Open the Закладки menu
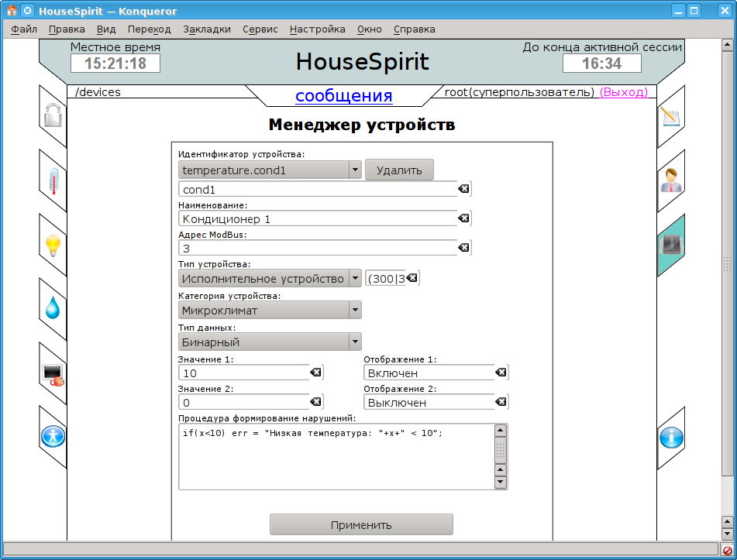The height and width of the screenshot is (560, 737). [207, 29]
